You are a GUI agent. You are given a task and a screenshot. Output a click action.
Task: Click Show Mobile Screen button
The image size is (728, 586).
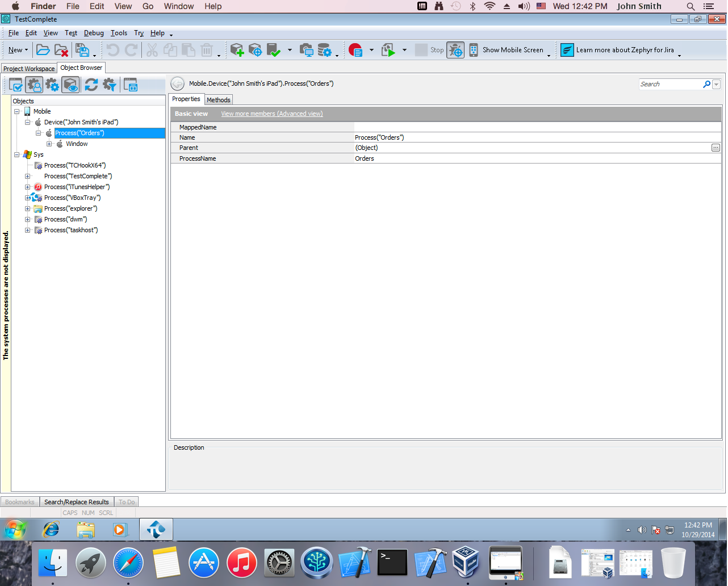tap(506, 50)
